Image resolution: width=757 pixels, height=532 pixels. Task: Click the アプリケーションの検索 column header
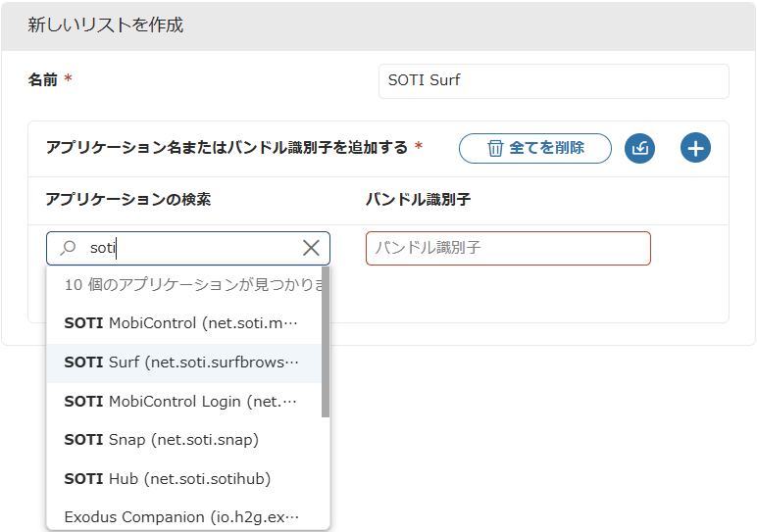click(x=127, y=199)
